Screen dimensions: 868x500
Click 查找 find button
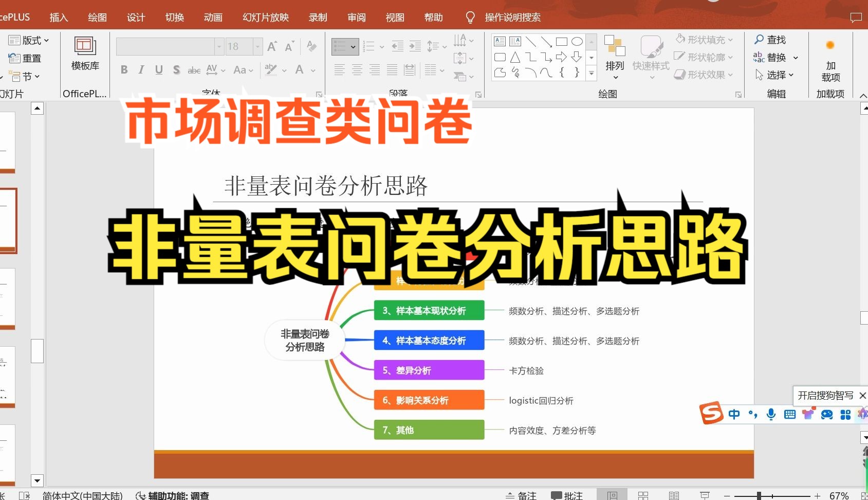coord(770,40)
